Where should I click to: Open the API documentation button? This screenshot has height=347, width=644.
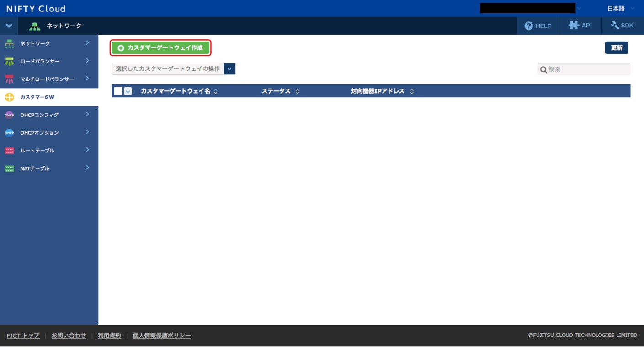click(x=580, y=26)
